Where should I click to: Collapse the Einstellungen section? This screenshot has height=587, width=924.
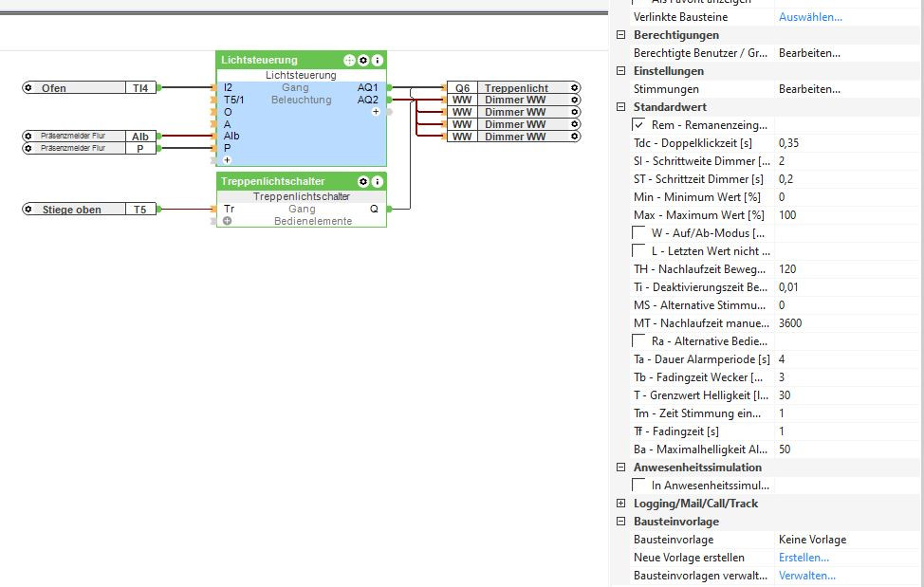(x=620, y=71)
